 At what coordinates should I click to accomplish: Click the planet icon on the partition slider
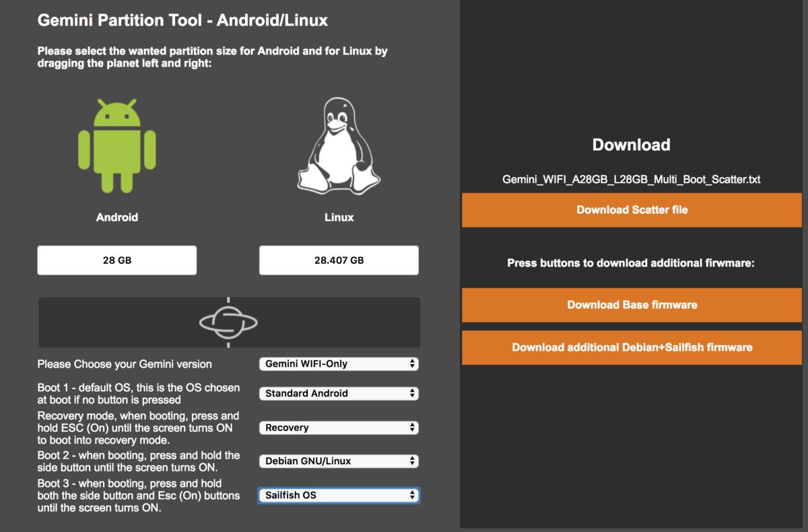(x=229, y=322)
